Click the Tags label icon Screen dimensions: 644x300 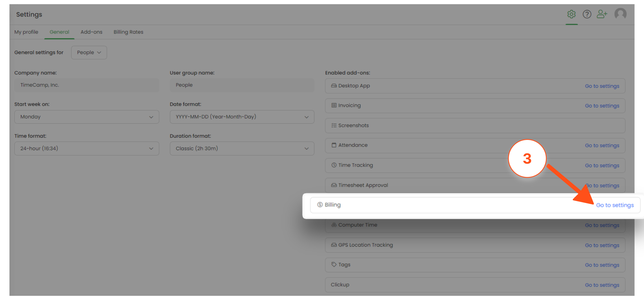tap(334, 265)
